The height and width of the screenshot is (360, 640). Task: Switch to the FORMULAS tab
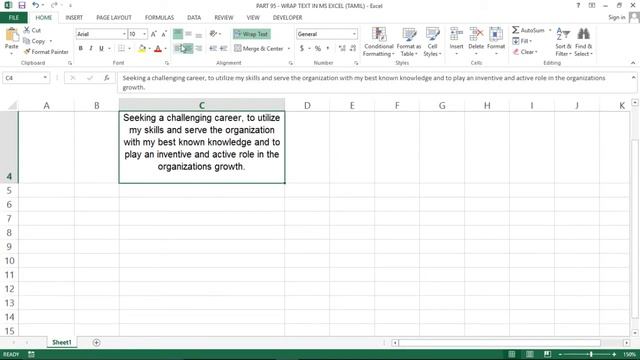159,18
